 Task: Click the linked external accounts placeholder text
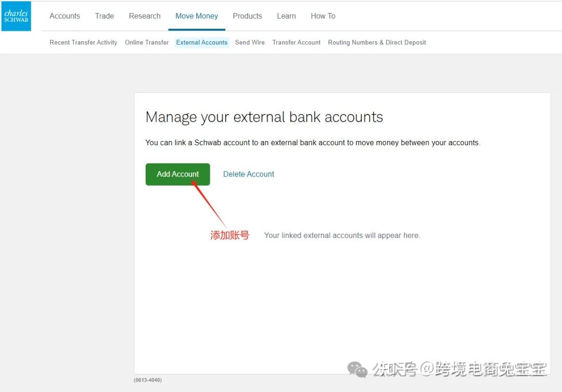pos(342,235)
